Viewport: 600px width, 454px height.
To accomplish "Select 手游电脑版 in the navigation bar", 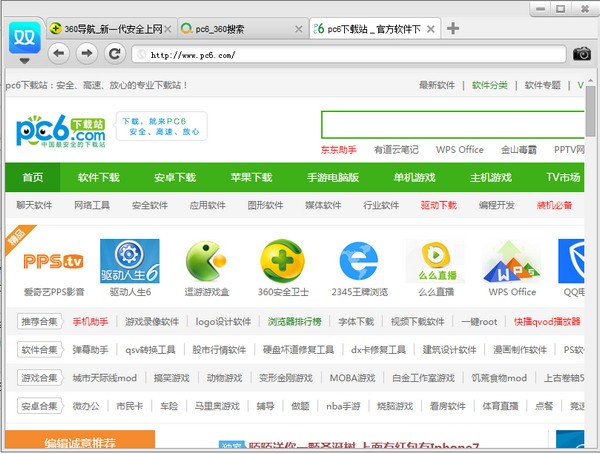I will click(333, 177).
